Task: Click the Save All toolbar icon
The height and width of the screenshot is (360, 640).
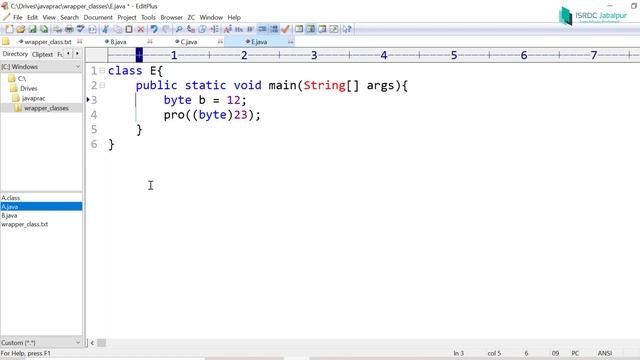Action: click(44, 29)
